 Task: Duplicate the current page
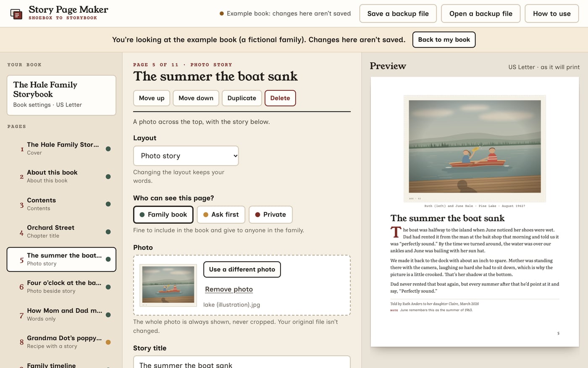(x=241, y=98)
